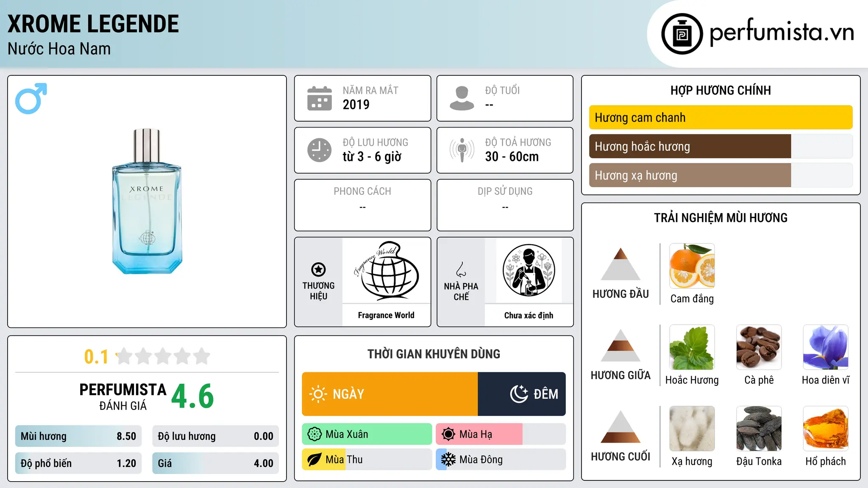Screen dimensions: 868x488
Task: Click the calendar icon beside NĂM RA MẮT
Action: click(320, 98)
